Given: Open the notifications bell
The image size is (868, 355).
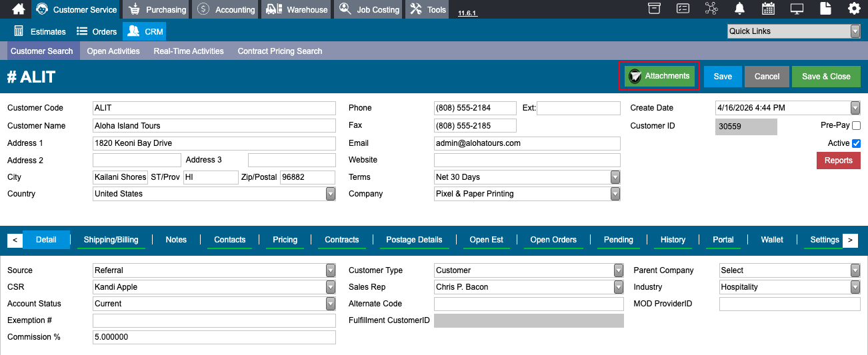Looking at the screenshot, I should pyautogui.click(x=739, y=9).
